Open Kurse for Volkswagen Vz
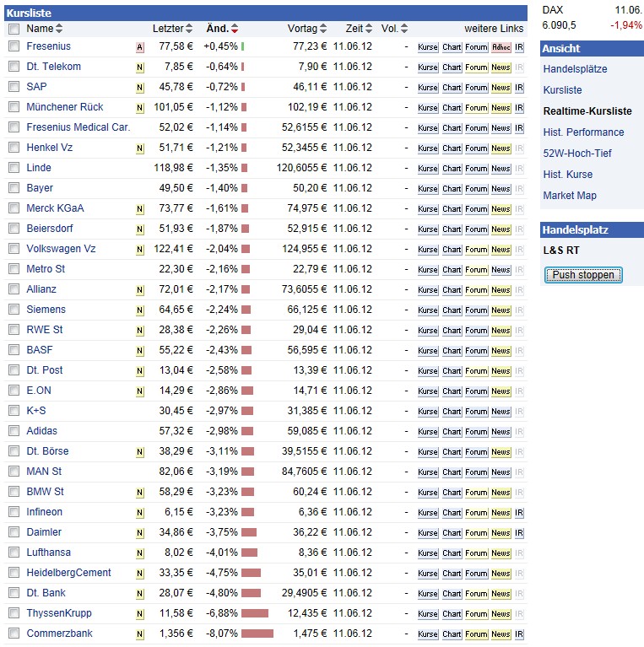644x647 pixels. [x=428, y=249]
